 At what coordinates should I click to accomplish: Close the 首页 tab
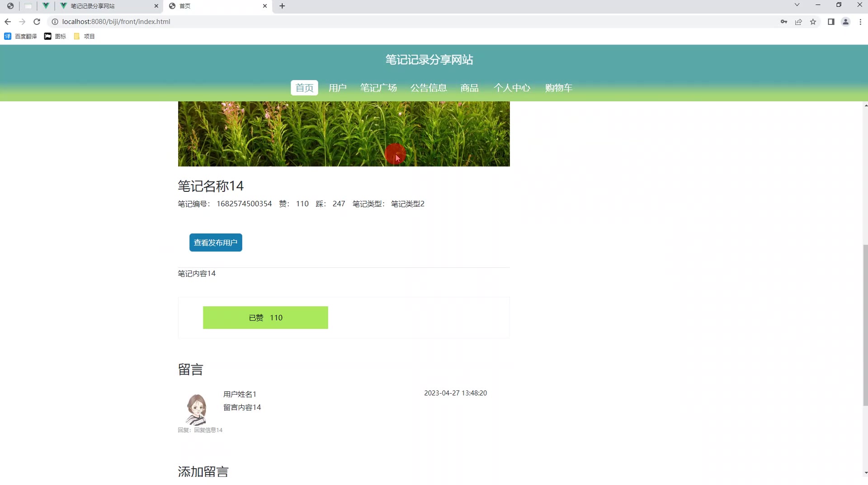point(265,6)
